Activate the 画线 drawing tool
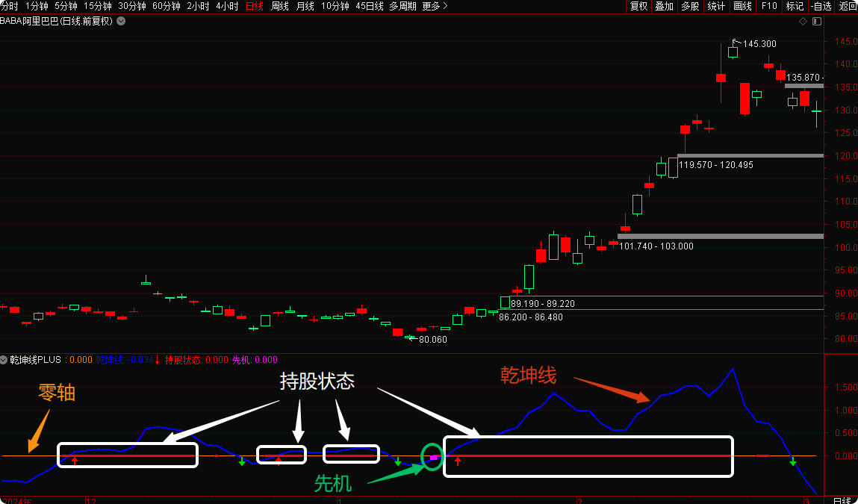This screenshot has width=858, height=504. coord(742,6)
